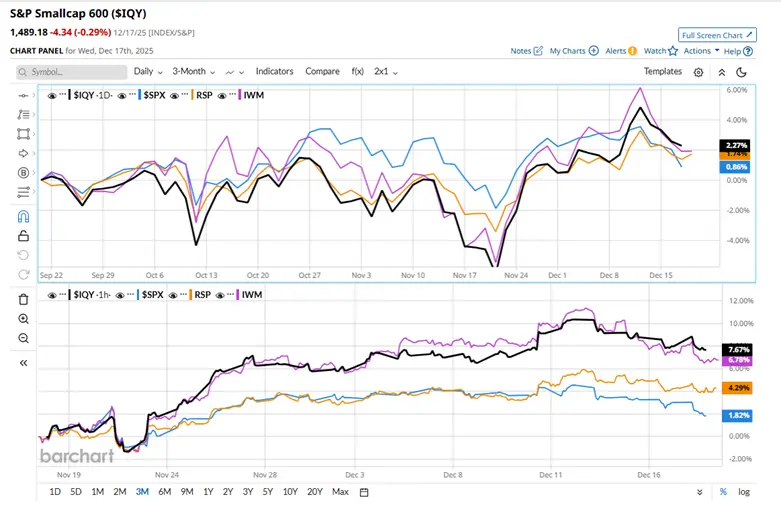Image resolution: width=781 pixels, height=527 pixels.
Task: Zoom out using the magnifier minus icon
Action: [23, 339]
